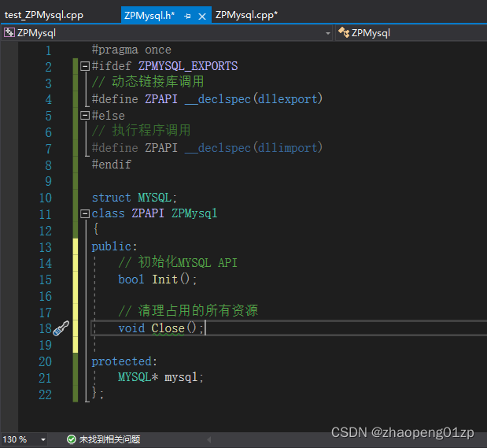The image size is (487, 448).
Task: Pin the ZPMysql.h* tab
Action: pos(187,17)
